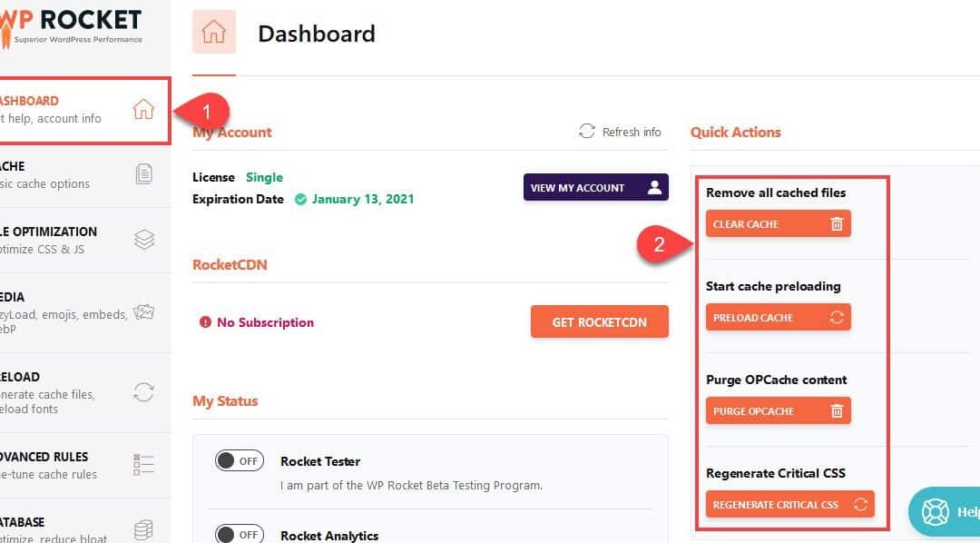Start preloading with Preload Cache button
Viewport: 980px width, 543px height.
click(779, 317)
